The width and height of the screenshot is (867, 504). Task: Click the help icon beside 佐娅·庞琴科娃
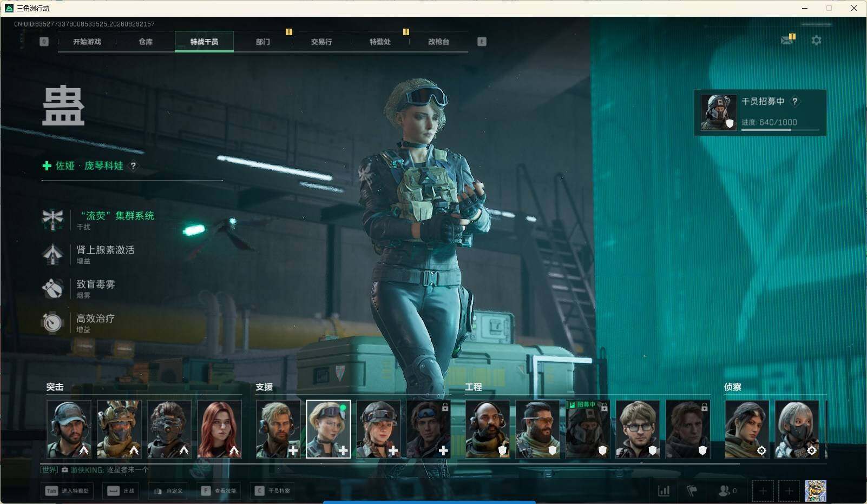tap(133, 166)
